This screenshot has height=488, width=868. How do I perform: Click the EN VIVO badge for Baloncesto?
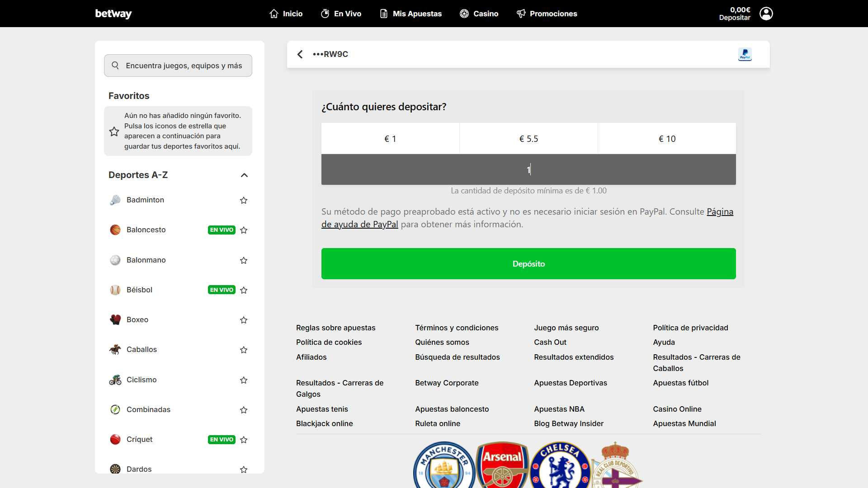pyautogui.click(x=222, y=230)
